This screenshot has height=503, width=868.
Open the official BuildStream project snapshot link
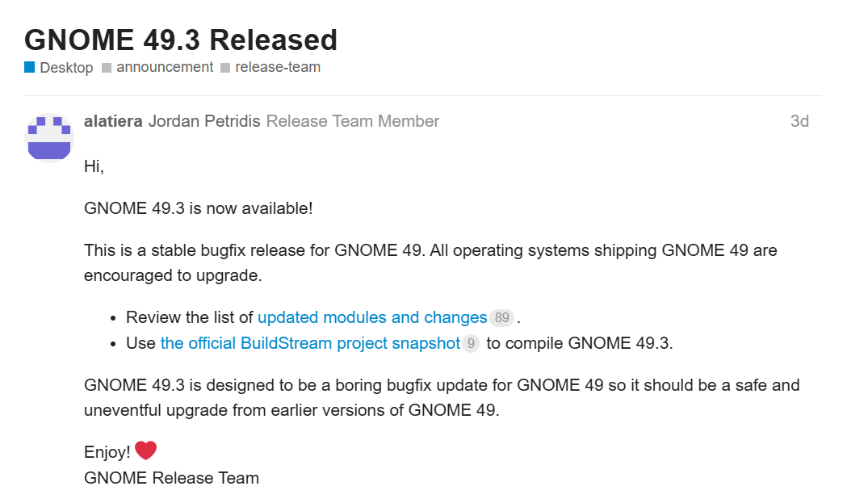tap(311, 343)
